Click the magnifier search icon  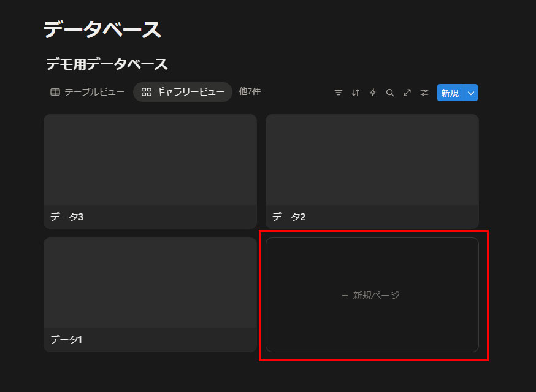coord(390,93)
